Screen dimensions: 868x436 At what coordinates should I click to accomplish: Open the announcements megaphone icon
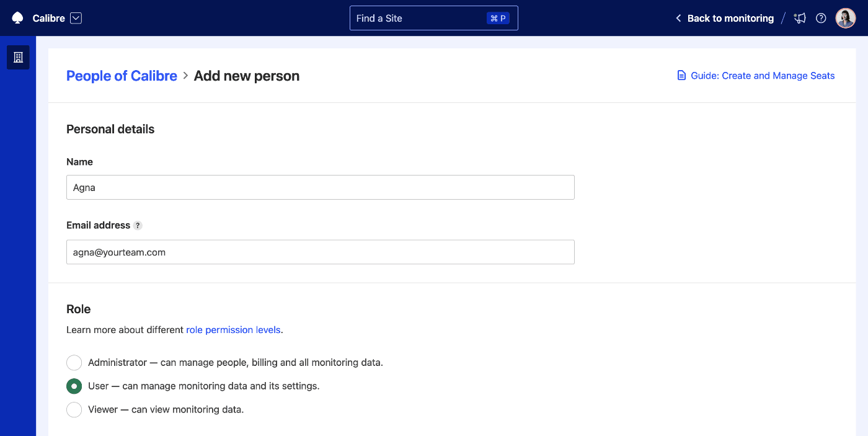pos(800,18)
